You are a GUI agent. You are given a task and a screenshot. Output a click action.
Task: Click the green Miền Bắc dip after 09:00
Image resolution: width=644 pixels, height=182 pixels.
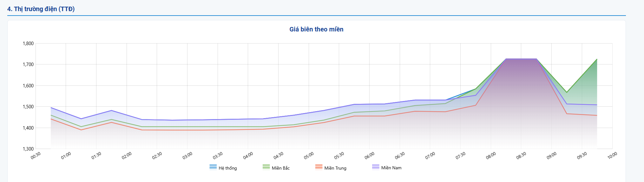pos(567,92)
